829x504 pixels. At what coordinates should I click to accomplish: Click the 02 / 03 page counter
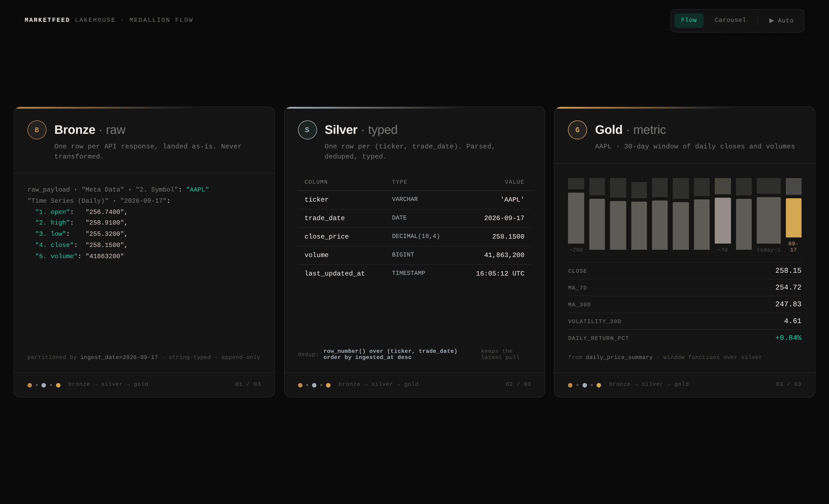(x=518, y=384)
